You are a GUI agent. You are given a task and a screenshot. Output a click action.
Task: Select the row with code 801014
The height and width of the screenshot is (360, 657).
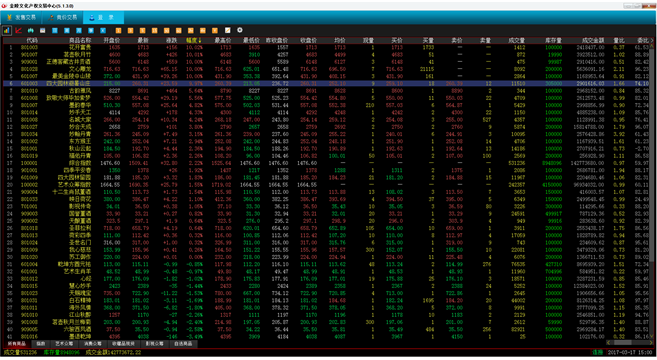point(326,112)
